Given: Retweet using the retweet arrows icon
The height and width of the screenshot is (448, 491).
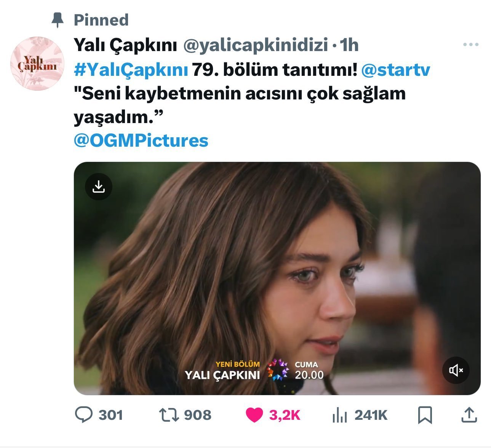Looking at the screenshot, I should point(169,415).
